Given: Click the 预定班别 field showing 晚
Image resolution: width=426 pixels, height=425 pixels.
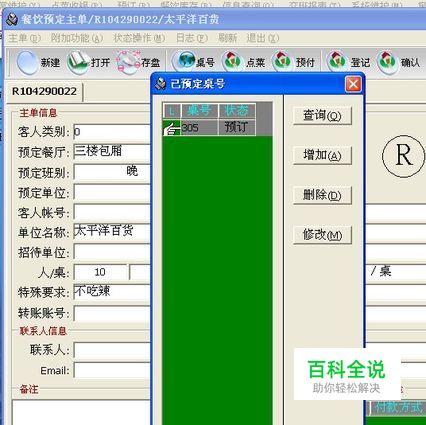Looking at the screenshot, I should [112, 172].
